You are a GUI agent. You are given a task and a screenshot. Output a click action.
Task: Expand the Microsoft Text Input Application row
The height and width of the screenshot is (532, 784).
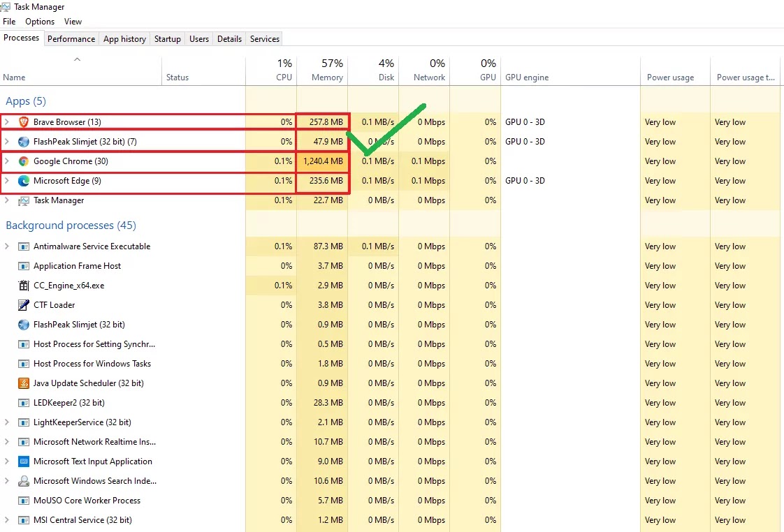tap(6, 461)
